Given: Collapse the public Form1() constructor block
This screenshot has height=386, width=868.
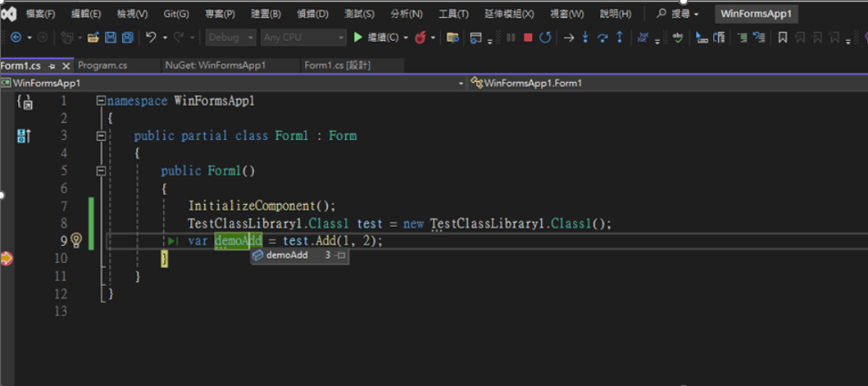Looking at the screenshot, I should [100, 171].
